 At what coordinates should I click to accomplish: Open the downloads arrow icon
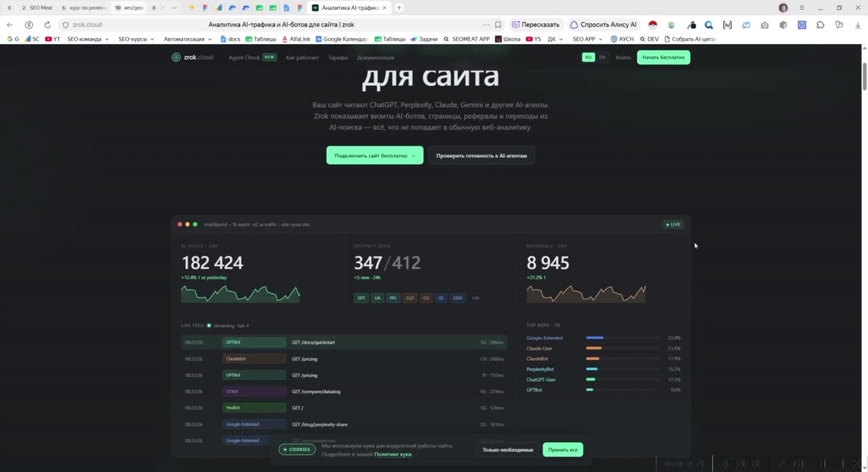(x=857, y=25)
